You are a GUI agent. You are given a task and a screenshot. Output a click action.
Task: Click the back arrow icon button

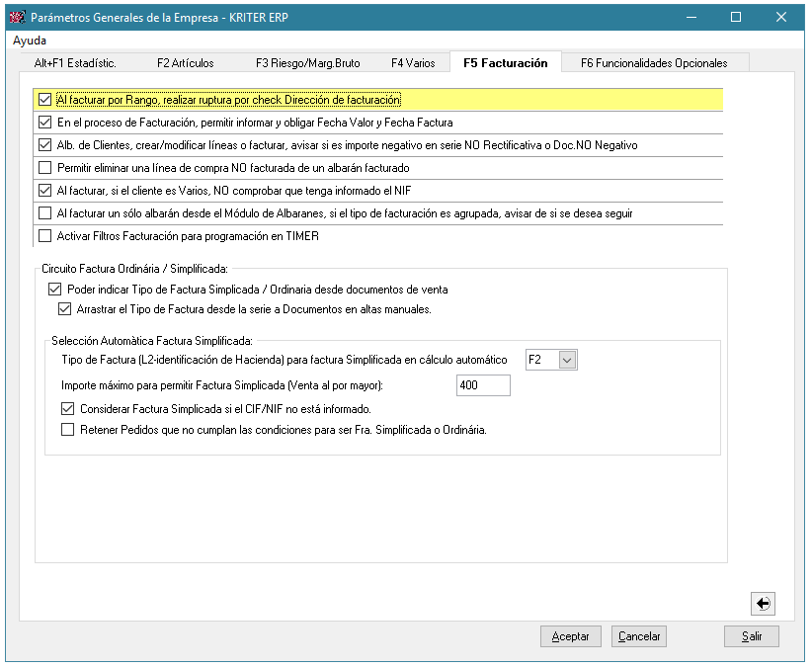point(763,604)
